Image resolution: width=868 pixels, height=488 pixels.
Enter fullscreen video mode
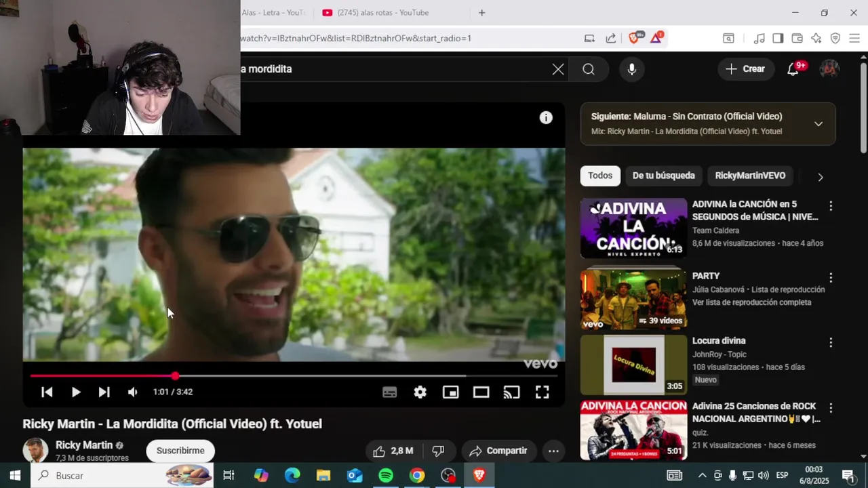click(x=542, y=392)
